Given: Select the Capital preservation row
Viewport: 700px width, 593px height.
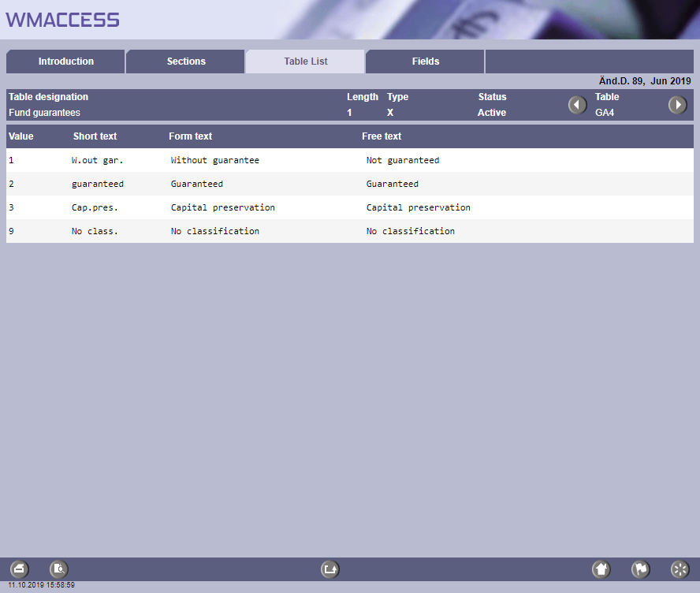Looking at the screenshot, I should coord(222,207).
